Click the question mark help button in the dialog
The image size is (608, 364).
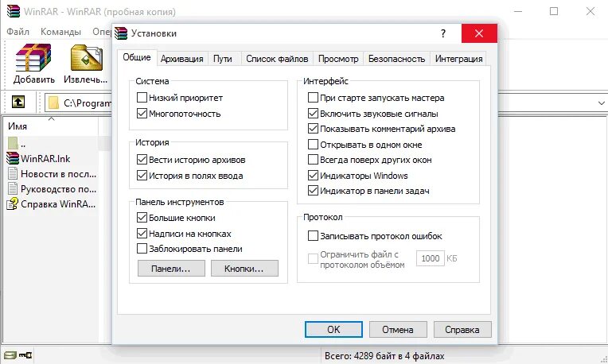pyautogui.click(x=443, y=33)
